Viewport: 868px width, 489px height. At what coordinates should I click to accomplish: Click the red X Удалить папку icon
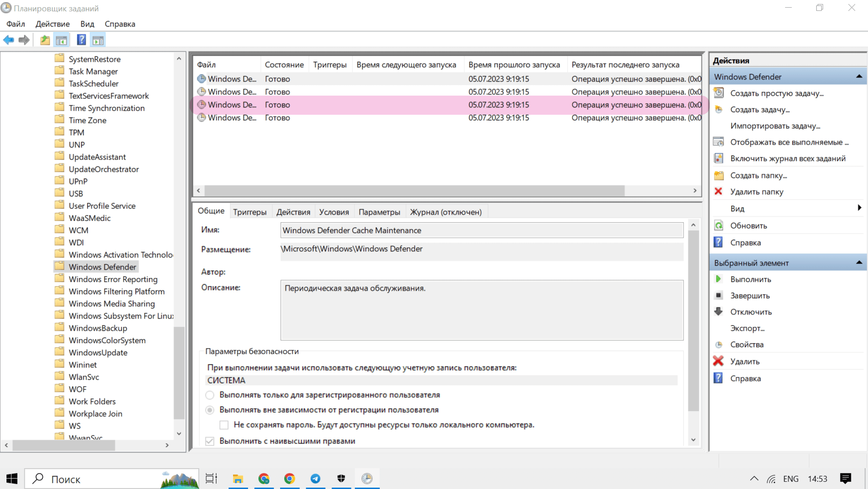[x=718, y=192]
